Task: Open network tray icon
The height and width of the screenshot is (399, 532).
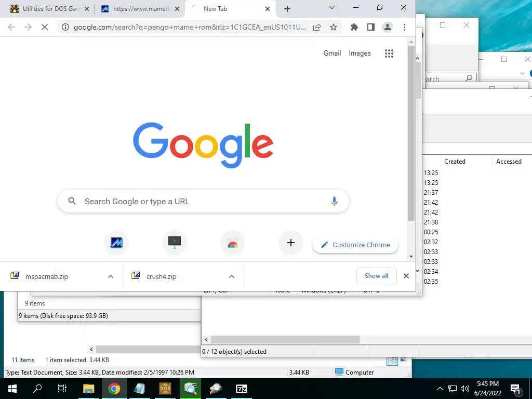Action: [x=453, y=389]
